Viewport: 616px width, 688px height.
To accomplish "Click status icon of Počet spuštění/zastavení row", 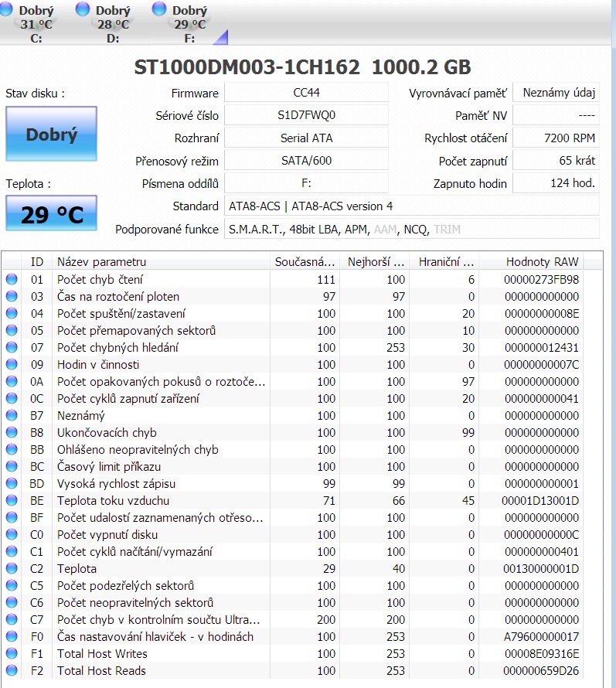I will (x=12, y=313).
